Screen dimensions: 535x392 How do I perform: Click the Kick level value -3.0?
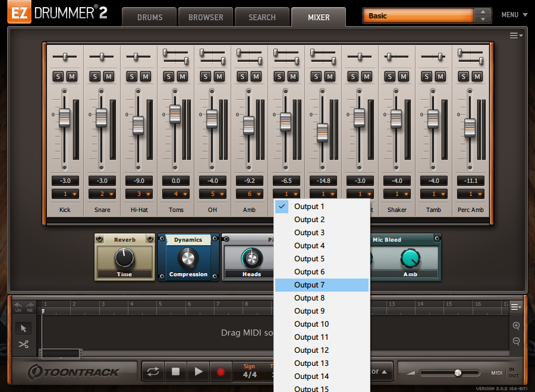[65, 181]
